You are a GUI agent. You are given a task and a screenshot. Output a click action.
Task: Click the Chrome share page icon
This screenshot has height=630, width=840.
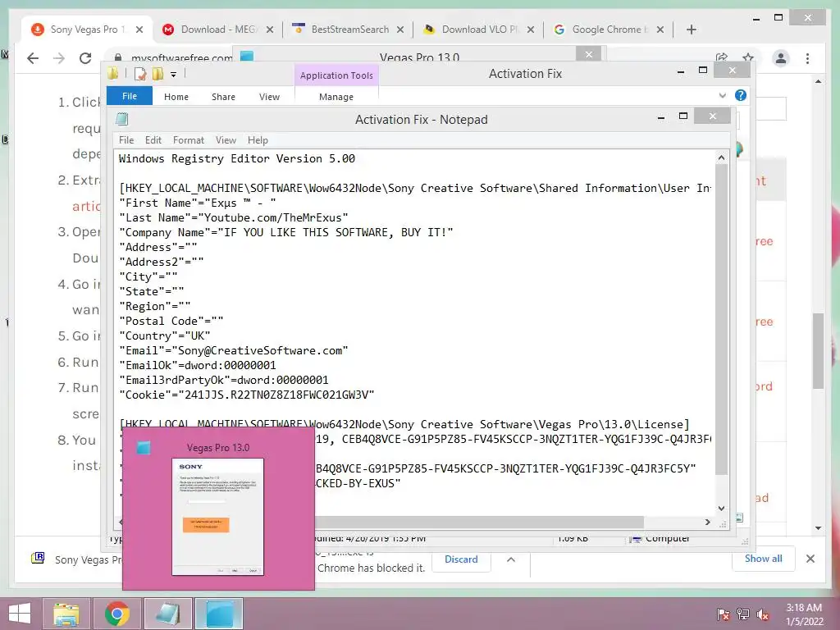722,58
